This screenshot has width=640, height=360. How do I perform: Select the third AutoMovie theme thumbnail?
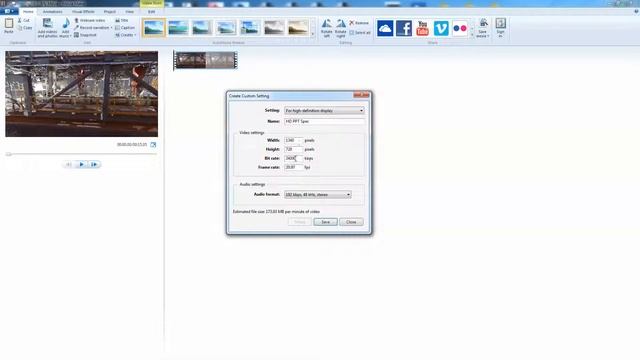coord(202,28)
